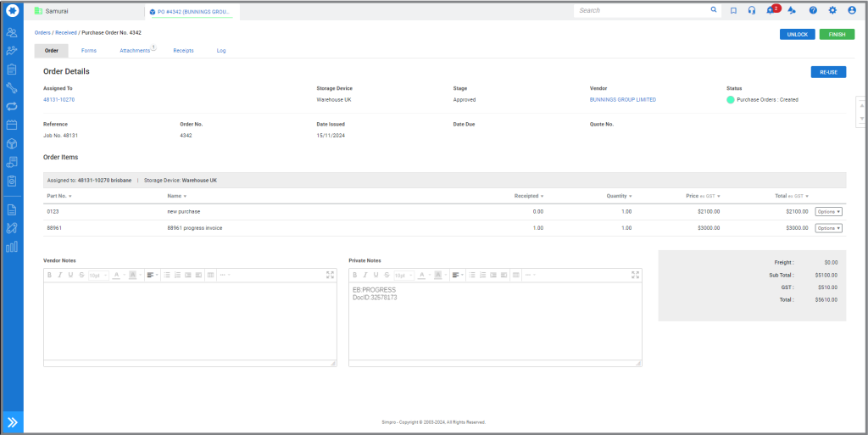
Task: Toggle underline in Vendor Notes editor
Action: (x=71, y=275)
